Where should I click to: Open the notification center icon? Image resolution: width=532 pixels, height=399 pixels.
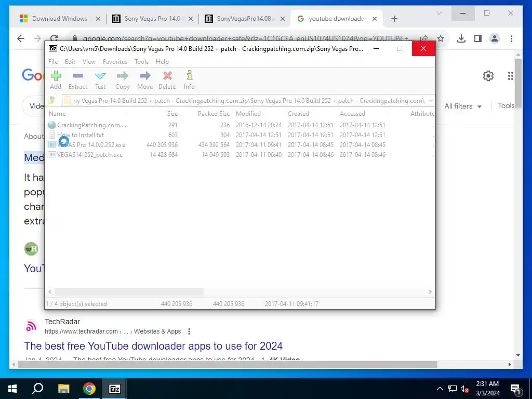[515, 389]
